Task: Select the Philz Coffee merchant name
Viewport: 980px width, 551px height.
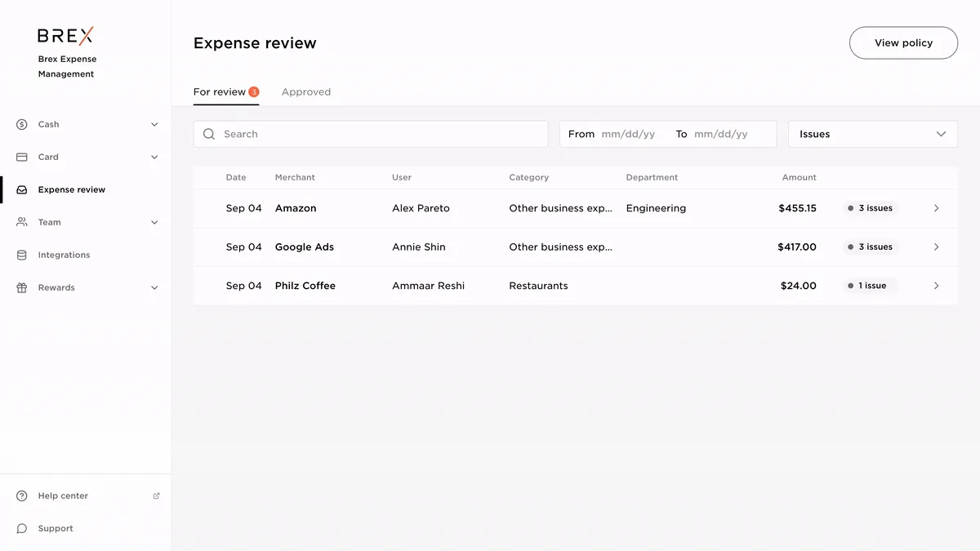Action: 305,286
